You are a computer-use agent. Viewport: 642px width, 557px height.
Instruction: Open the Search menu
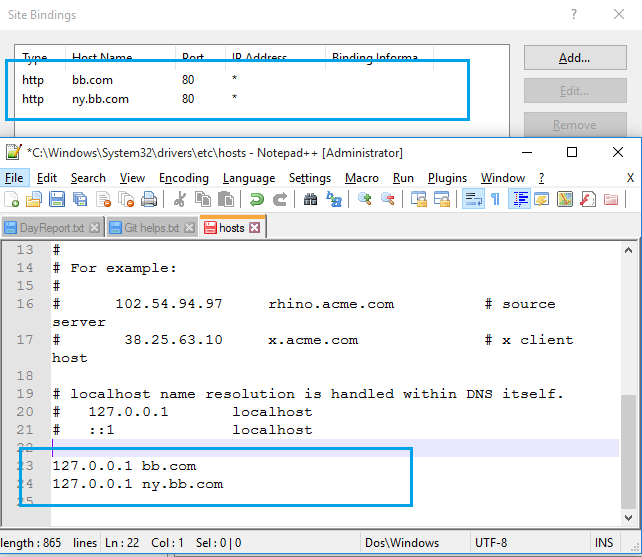88,178
